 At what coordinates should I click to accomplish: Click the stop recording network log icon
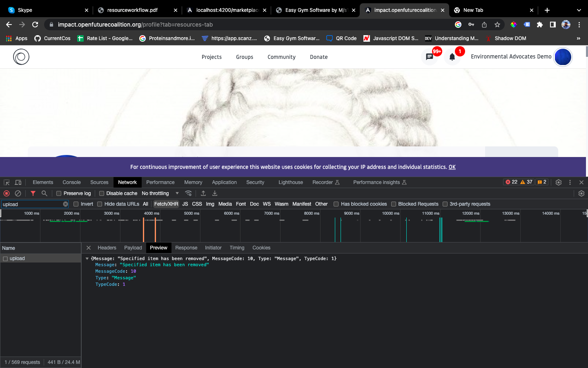point(7,193)
